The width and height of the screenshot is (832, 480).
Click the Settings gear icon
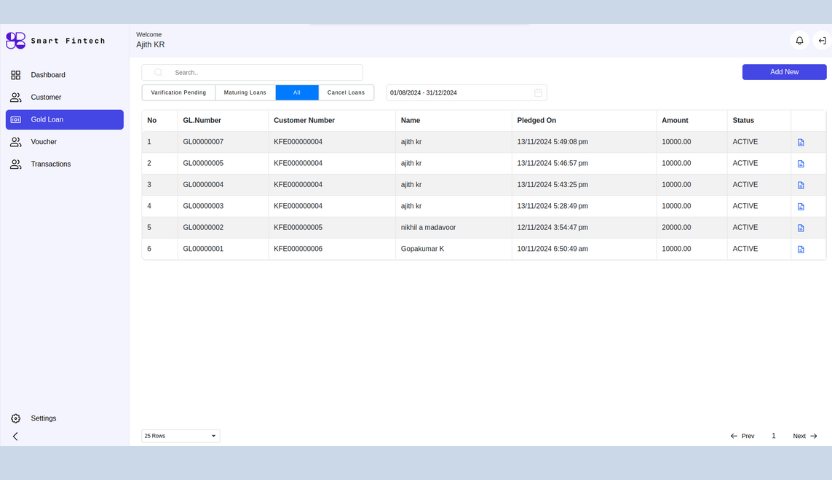click(16, 418)
